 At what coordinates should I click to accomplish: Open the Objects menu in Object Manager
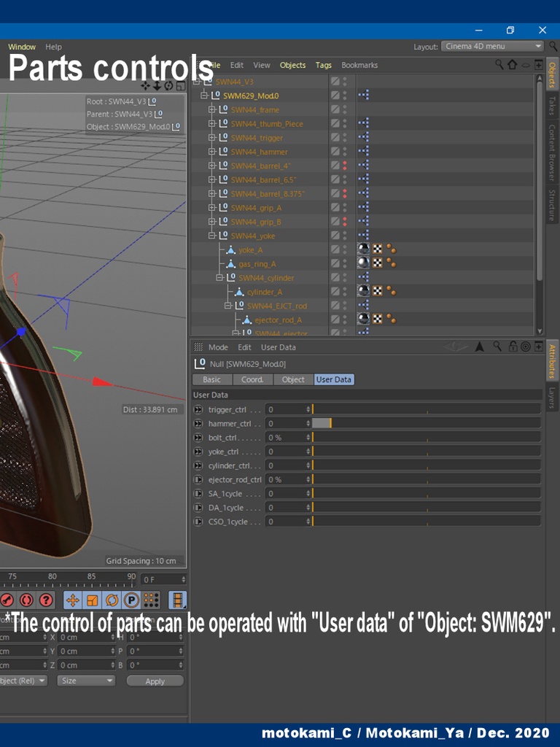(x=292, y=65)
